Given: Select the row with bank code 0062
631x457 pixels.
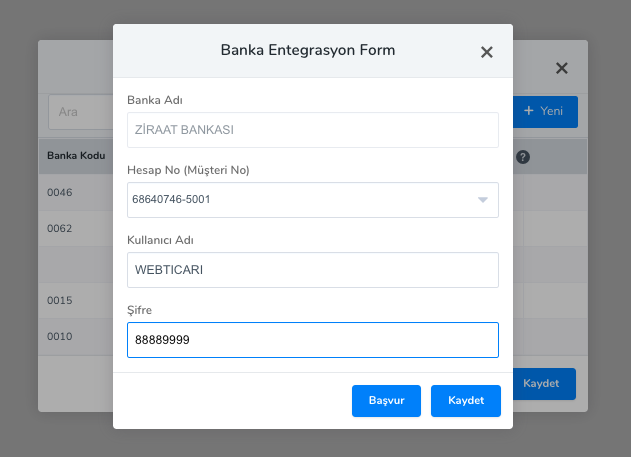Looking at the screenshot, I should (60, 228).
